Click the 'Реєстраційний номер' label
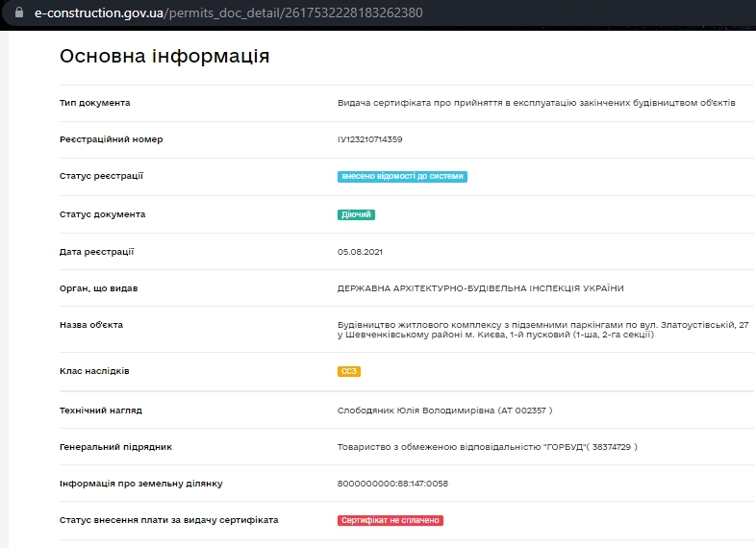Screen dimensions: 756x548 112,139
